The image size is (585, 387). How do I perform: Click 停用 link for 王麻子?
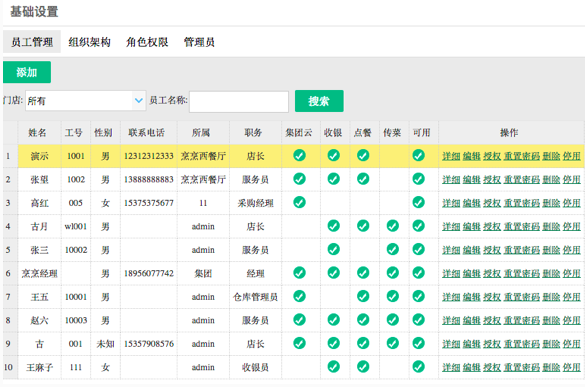click(572, 368)
